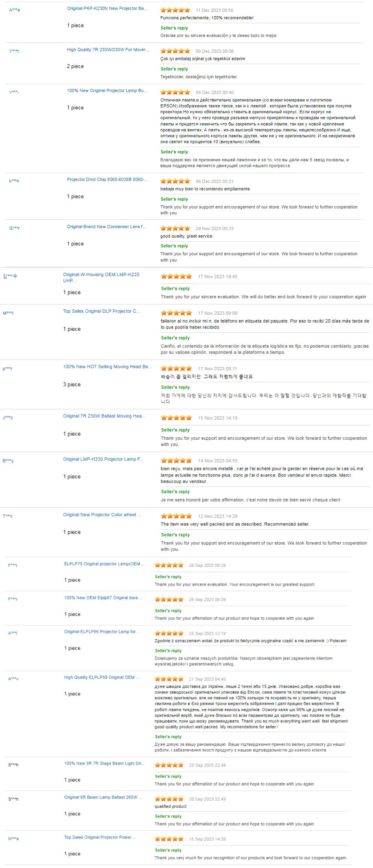Open the Original New Projector Color wheel link

(102, 514)
